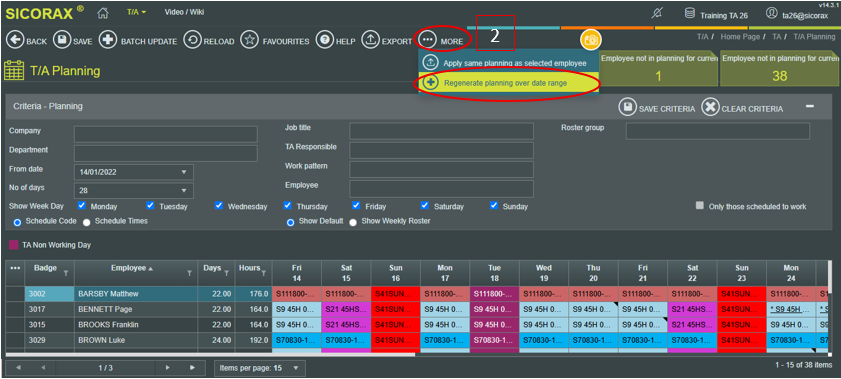Open Days column filter icon
The image size is (841, 379).
pyautogui.click(x=227, y=273)
